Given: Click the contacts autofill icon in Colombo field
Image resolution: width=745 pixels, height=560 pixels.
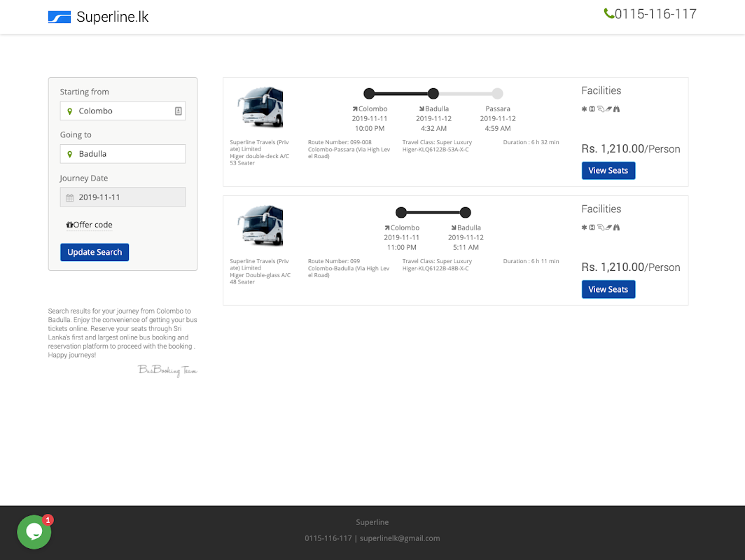Looking at the screenshot, I should pyautogui.click(x=178, y=111).
